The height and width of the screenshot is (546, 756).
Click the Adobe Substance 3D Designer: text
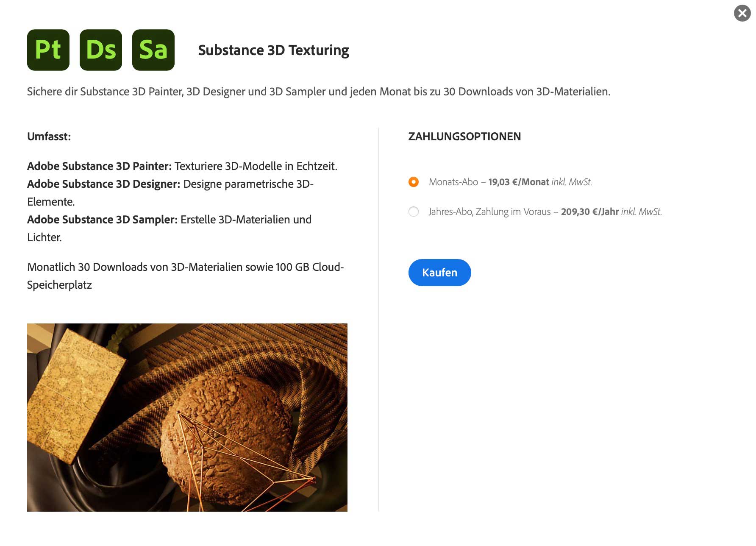(x=103, y=184)
